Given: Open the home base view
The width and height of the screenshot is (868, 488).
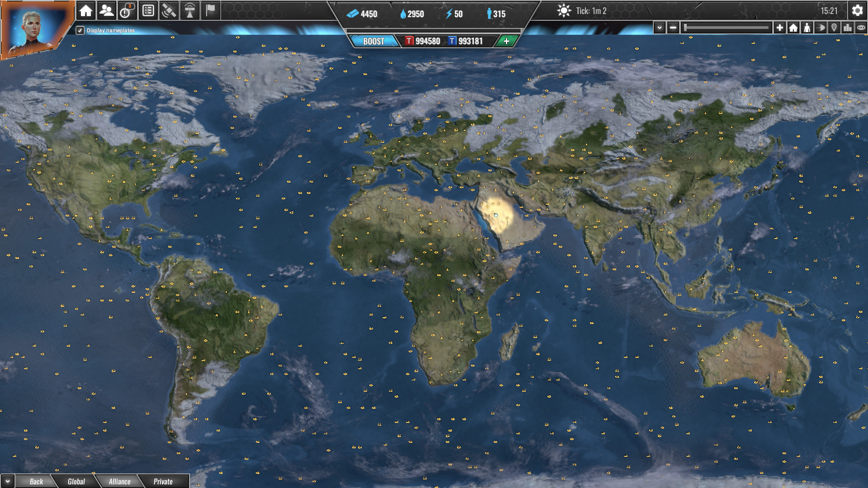Looking at the screenshot, I should click(x=85, y=10).
